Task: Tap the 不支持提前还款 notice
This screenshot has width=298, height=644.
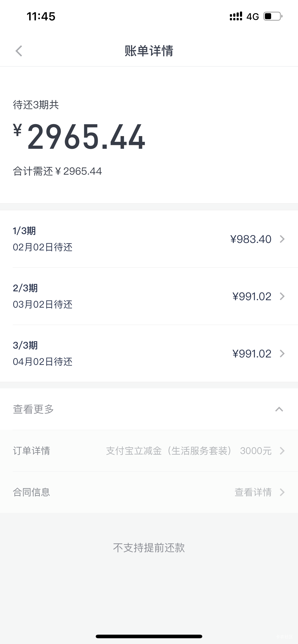Action: click(149, 548)
